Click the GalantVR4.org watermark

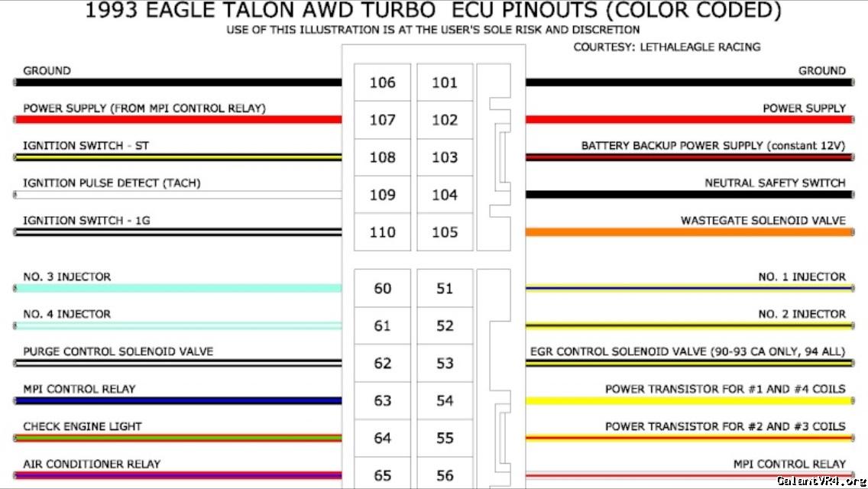pos(821,481)
